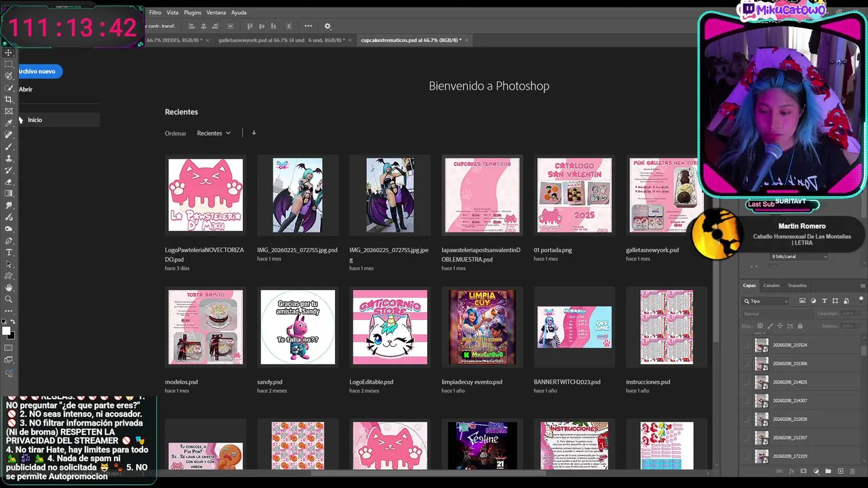Screen dimensions: 868x488
Task: Filter layers by shape layer icon
Action: [x=835, y=300]
